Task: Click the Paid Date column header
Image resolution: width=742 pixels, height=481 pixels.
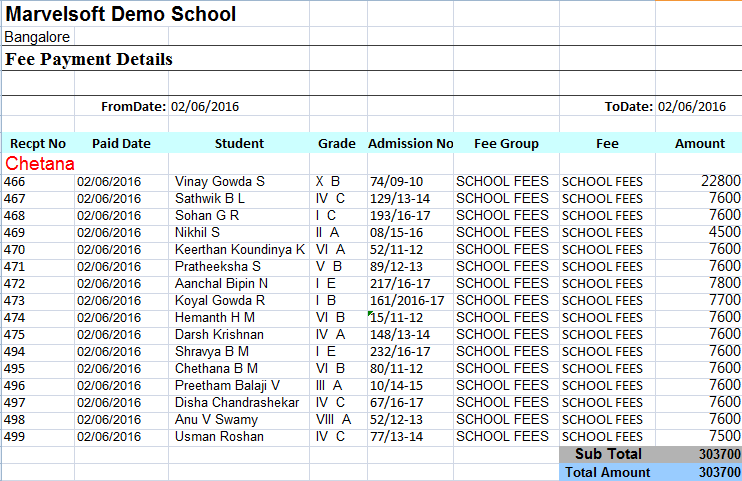Action: [121, 143]
